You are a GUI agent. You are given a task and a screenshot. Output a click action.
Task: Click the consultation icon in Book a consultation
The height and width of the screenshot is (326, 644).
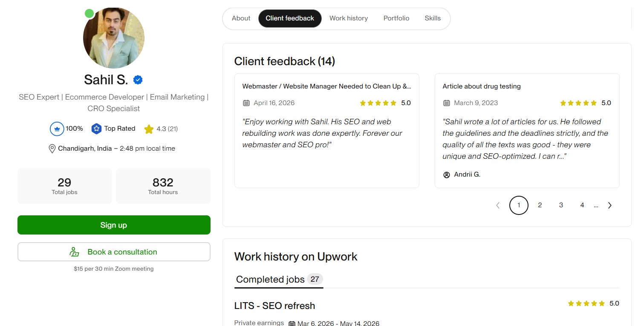coord(75,252)
